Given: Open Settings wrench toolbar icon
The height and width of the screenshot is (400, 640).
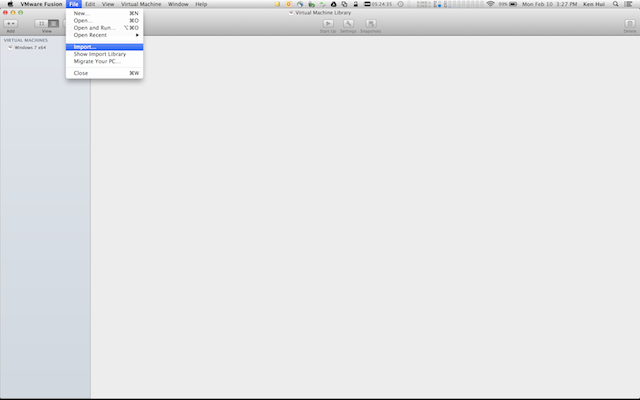Looking at the screenshot, I should click(348, 24).
